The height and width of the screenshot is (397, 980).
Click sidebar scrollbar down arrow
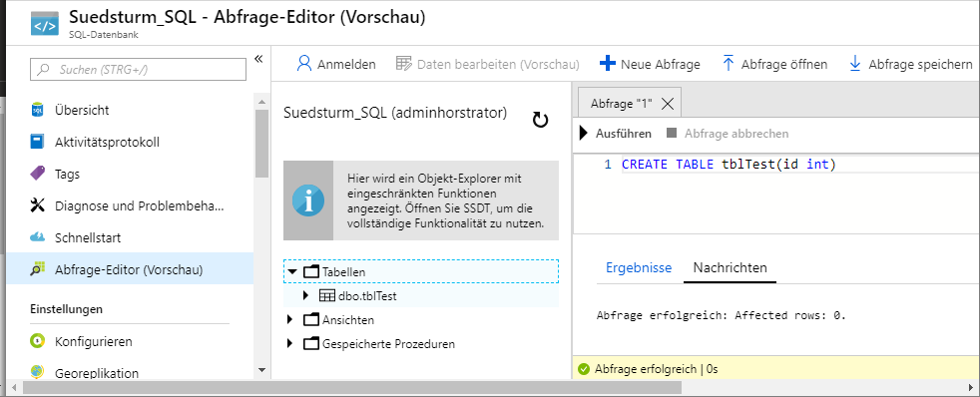pyautogui.click(x=261, y=371)
